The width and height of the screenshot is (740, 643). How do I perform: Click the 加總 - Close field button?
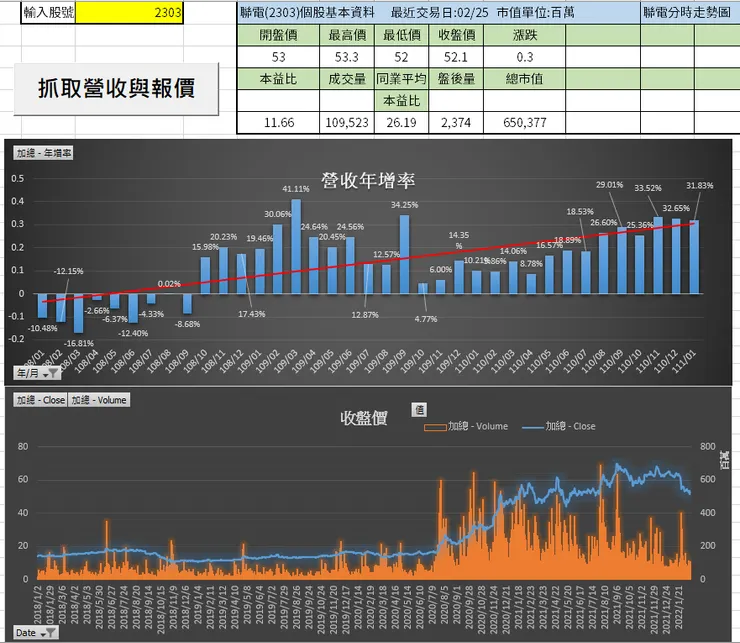coord(40,400)
